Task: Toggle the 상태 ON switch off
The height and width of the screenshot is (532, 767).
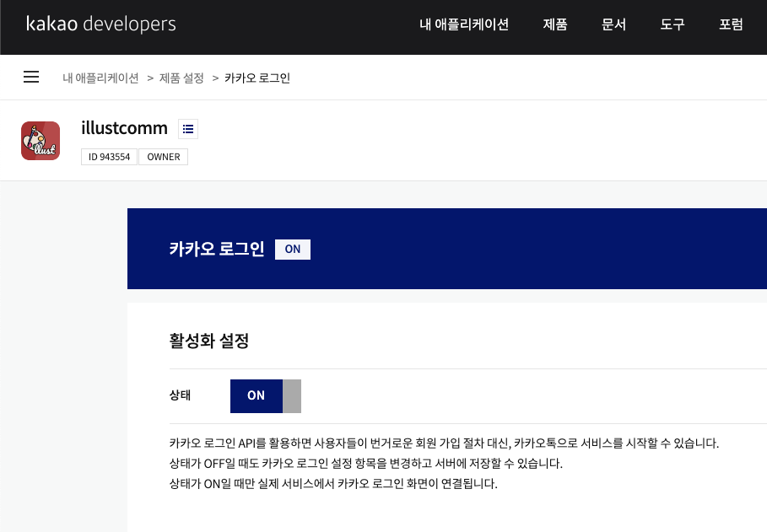Action: click(x=266, y=396)
